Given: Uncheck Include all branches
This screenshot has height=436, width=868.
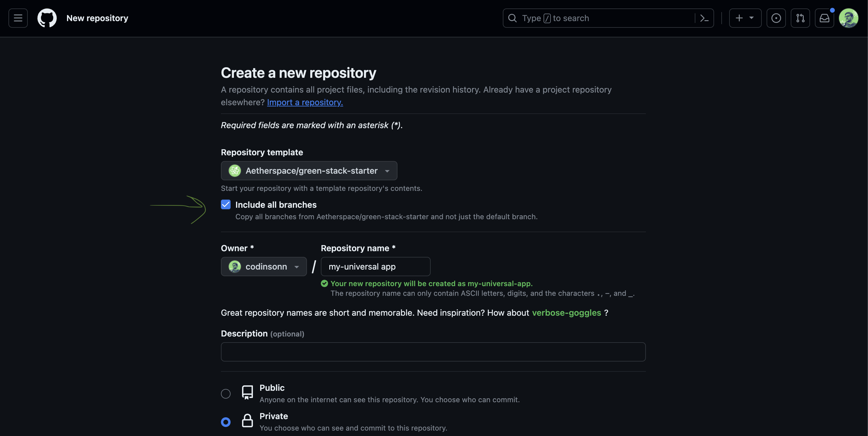Looking at the screenshot, I should [x=225, y=204].
